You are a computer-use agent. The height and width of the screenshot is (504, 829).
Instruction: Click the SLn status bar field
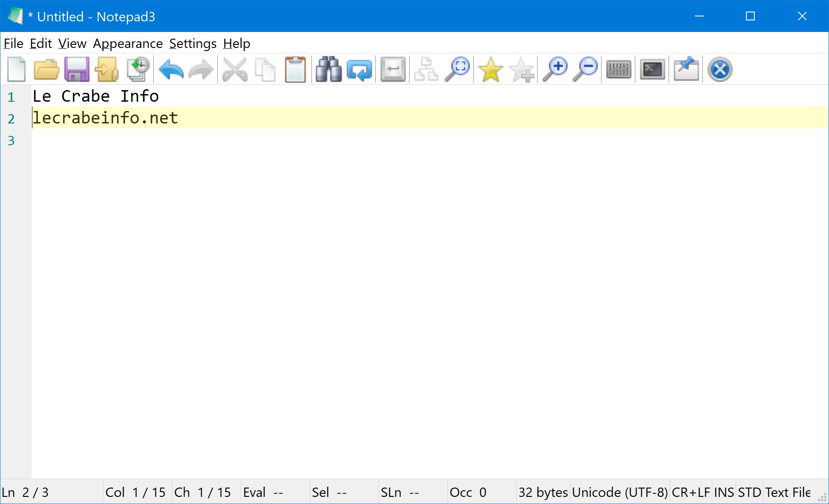click(413, 492)
